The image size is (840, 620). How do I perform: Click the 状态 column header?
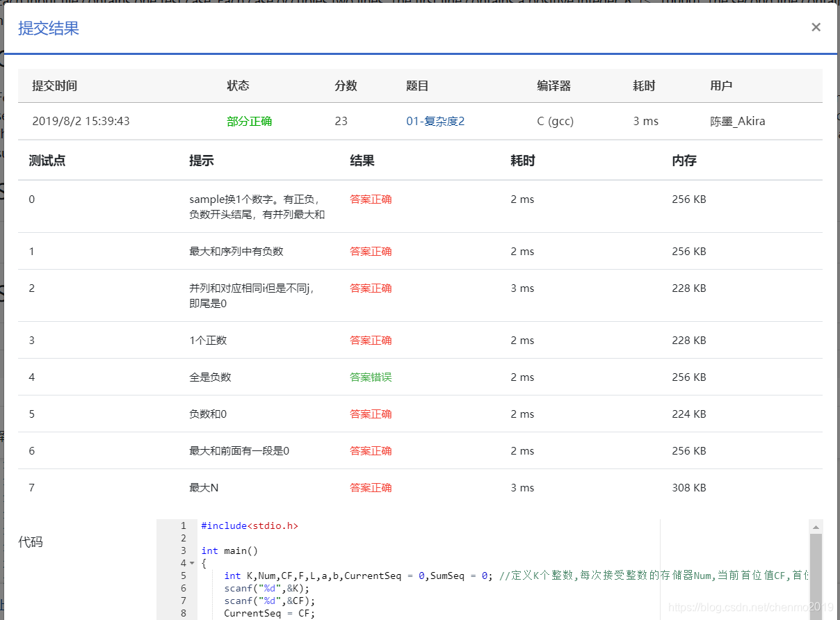238,86
